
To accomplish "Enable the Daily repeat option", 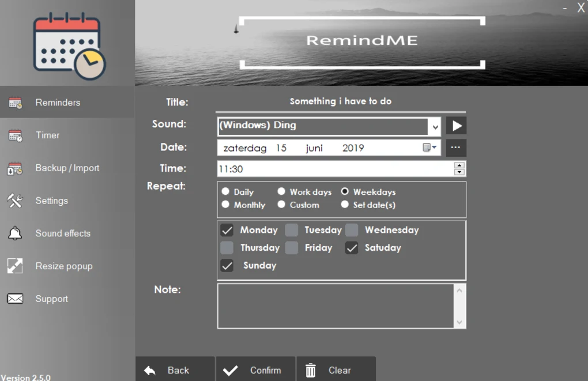I will click(226, 191).
